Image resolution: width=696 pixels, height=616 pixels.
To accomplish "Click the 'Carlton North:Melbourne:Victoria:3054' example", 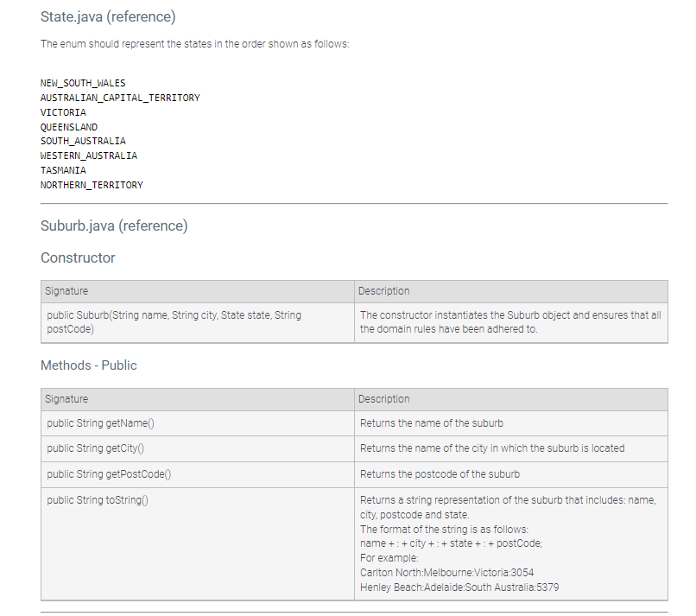I will [447, 573].
